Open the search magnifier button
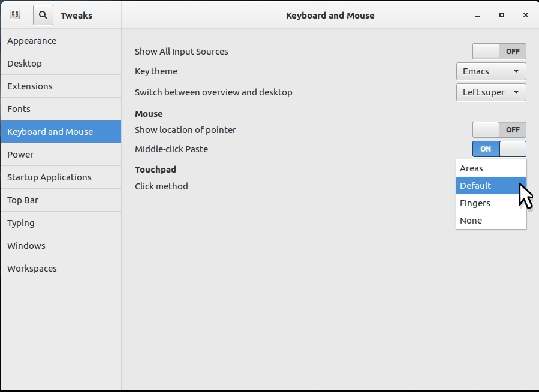The height and width of the screenshot is (392, 539). pyautogui.click(x=43, y=15)
